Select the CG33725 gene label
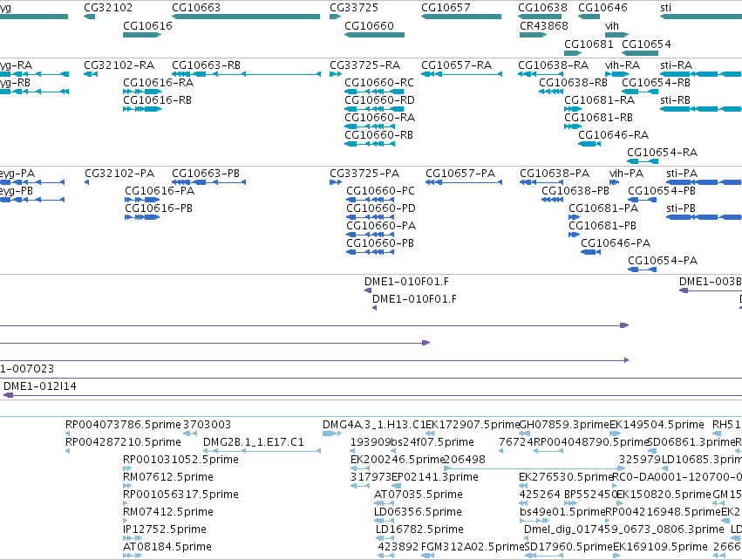The width and height of the screenshot is (742, 560). pos(354,8)
